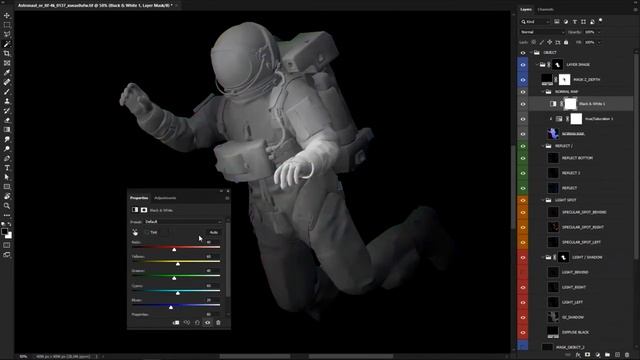Lock layer position move icon
Screen dimensions: 640x360
click(x=550, y=42)
